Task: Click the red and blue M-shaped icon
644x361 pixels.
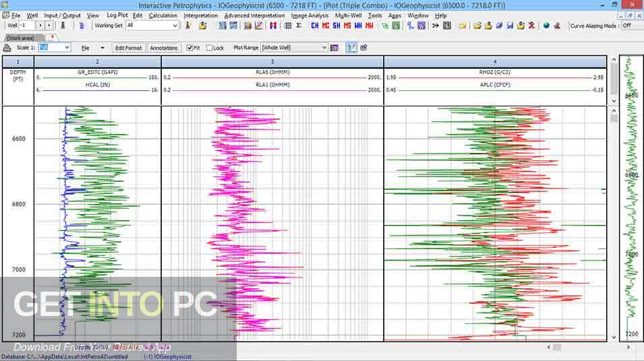Action: click(x=273, y=26)
